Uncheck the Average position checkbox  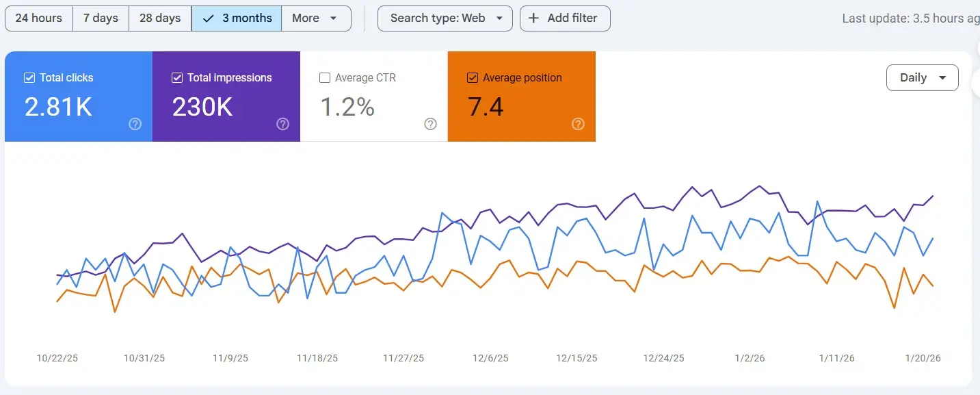(473, 78)
